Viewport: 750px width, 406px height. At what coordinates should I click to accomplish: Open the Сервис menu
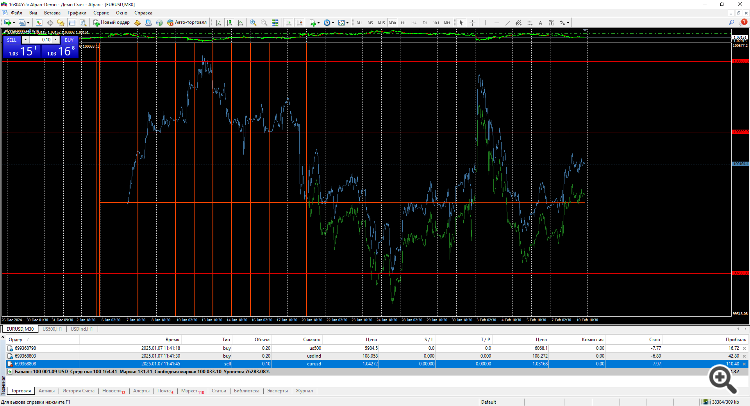[101, 13]
